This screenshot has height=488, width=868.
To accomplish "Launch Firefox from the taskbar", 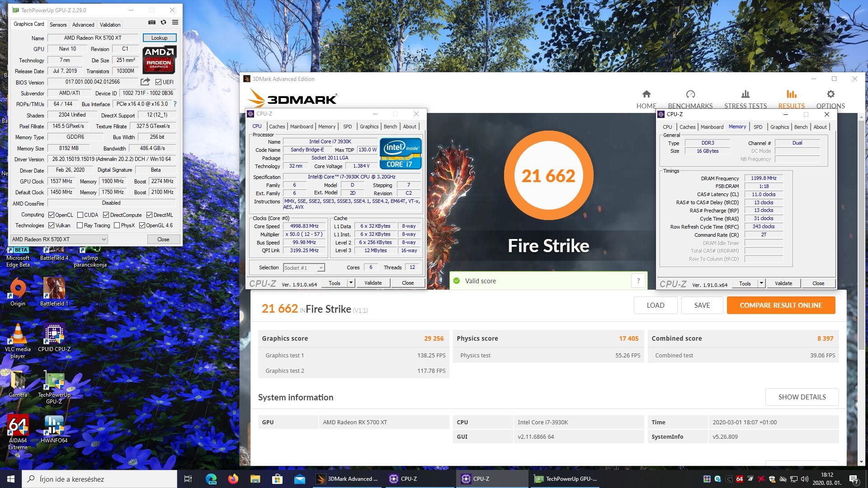I will tap(233, 479).
